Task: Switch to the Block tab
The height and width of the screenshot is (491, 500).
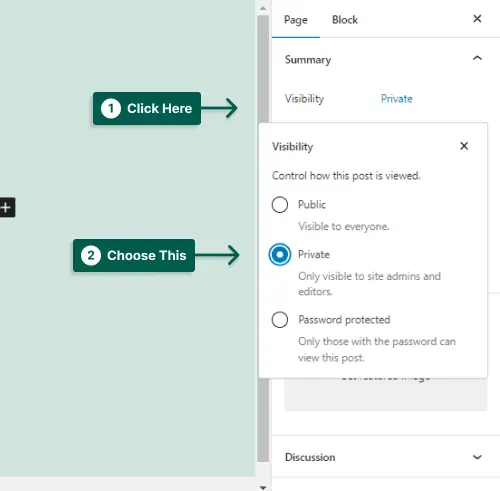Action: [x=345, y=20]
